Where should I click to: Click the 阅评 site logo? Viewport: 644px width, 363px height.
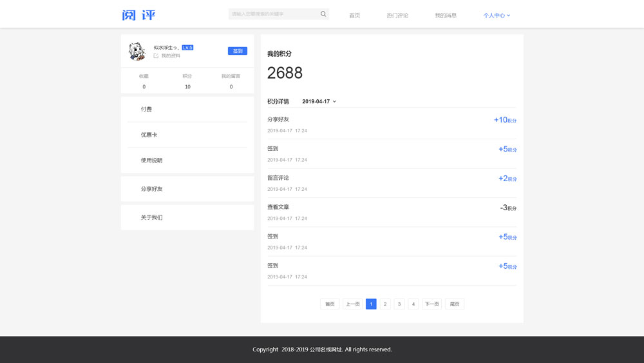(x=138, y=15)
